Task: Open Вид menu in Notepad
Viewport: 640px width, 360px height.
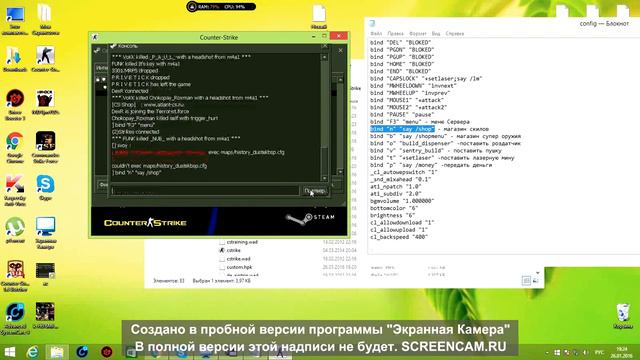Action: [x=436, y=33]
